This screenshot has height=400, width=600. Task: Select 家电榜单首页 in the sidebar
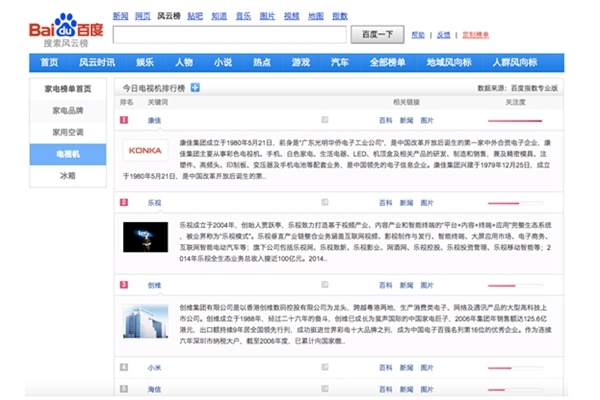68,89
